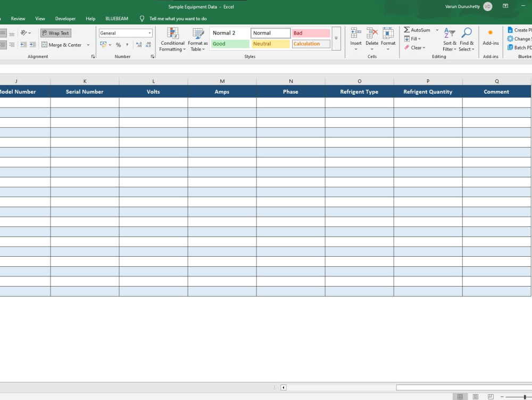
Task: Apply Comma Style number format
Action: coord(127,45)
